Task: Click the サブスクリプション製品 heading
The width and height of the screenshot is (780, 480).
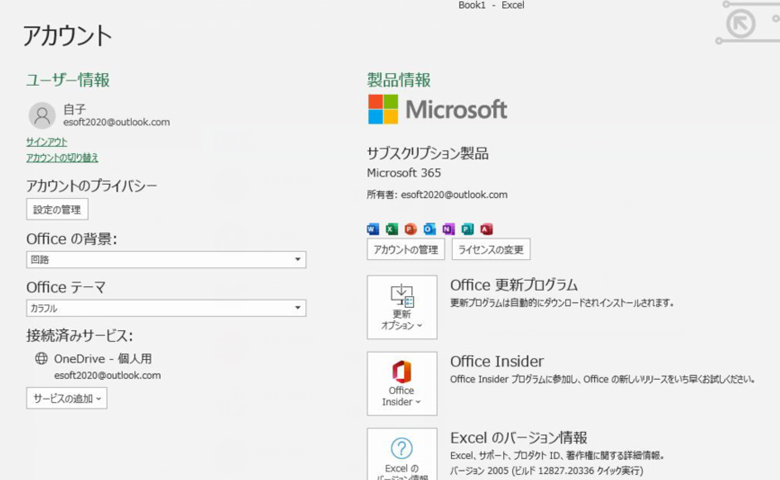Action: 428,153
